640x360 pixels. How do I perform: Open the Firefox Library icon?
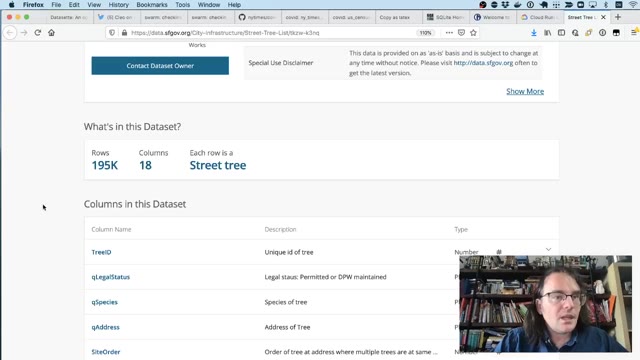click(548, 33)
